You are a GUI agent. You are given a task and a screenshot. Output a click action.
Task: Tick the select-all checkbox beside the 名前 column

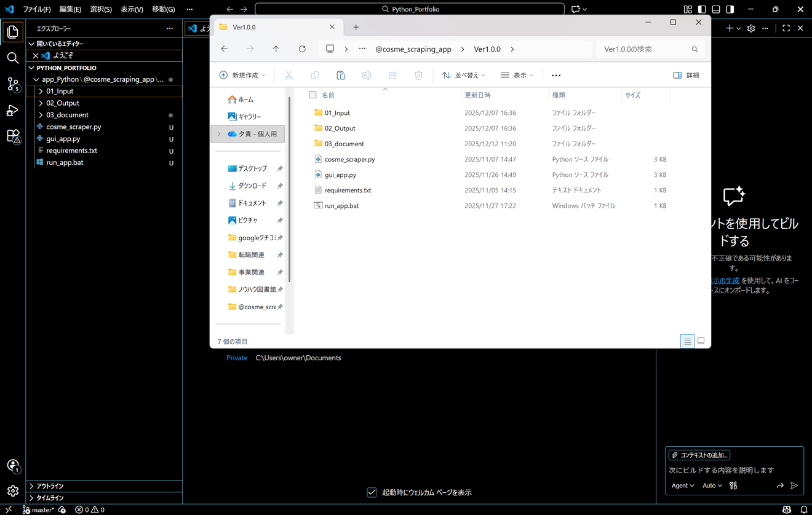click(x=312, y=95)
